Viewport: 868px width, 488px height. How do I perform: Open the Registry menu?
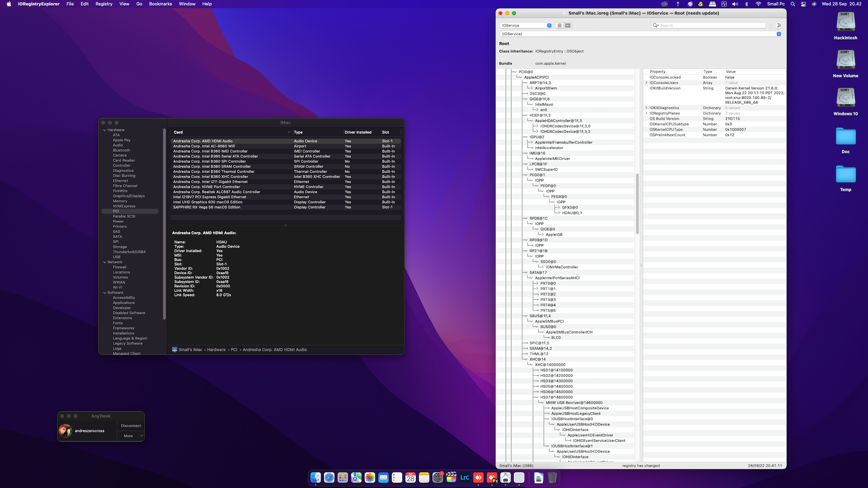[x=104, y=4]
